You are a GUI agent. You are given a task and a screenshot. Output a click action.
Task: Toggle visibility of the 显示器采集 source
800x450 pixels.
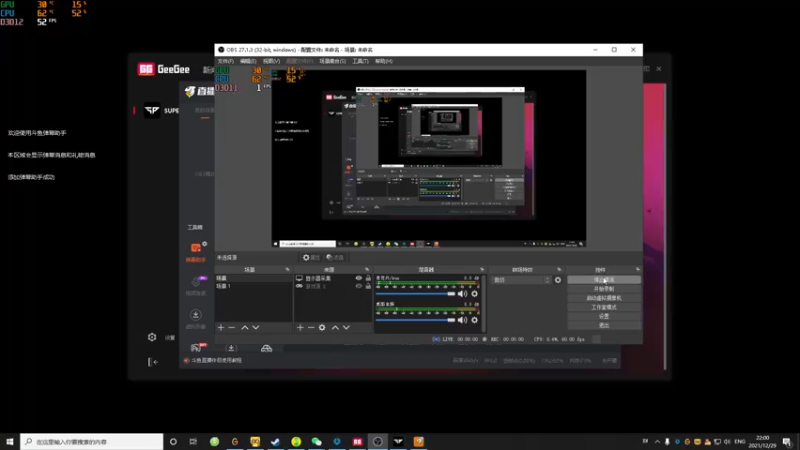tap(359, 279)
